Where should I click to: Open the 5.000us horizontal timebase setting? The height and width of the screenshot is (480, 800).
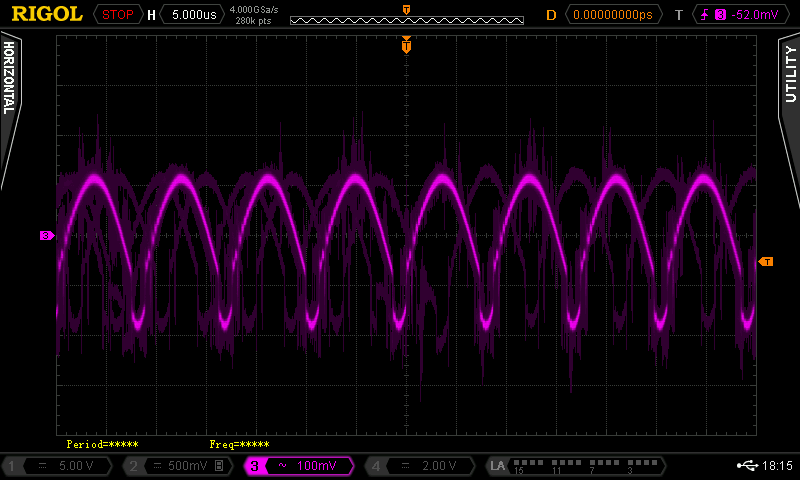click(x=193, y=15)
